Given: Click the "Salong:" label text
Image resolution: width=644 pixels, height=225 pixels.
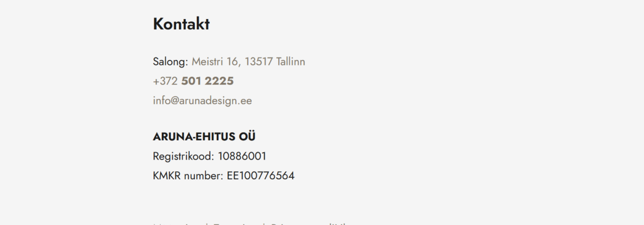Looking at the screenshot, I should (x=170, y=62).
